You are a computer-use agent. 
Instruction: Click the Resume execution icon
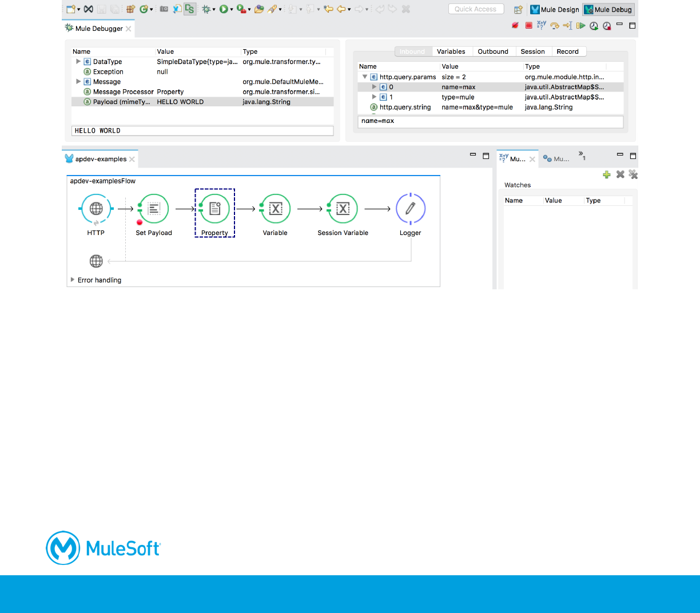(581, 26)
